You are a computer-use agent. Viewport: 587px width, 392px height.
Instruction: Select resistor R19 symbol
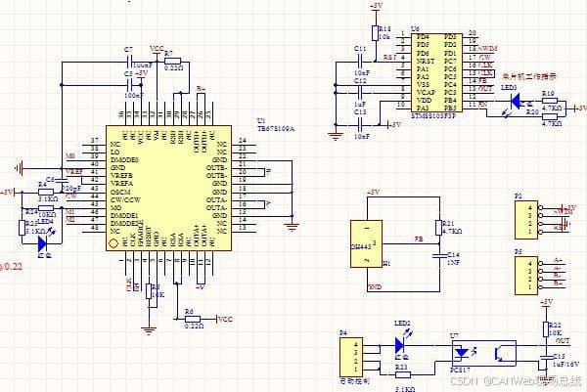tap(550, 101)
